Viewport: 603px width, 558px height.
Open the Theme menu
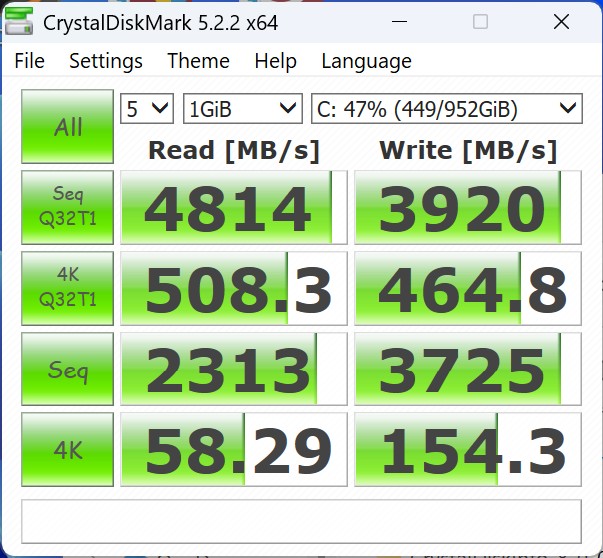coord(198,61)
